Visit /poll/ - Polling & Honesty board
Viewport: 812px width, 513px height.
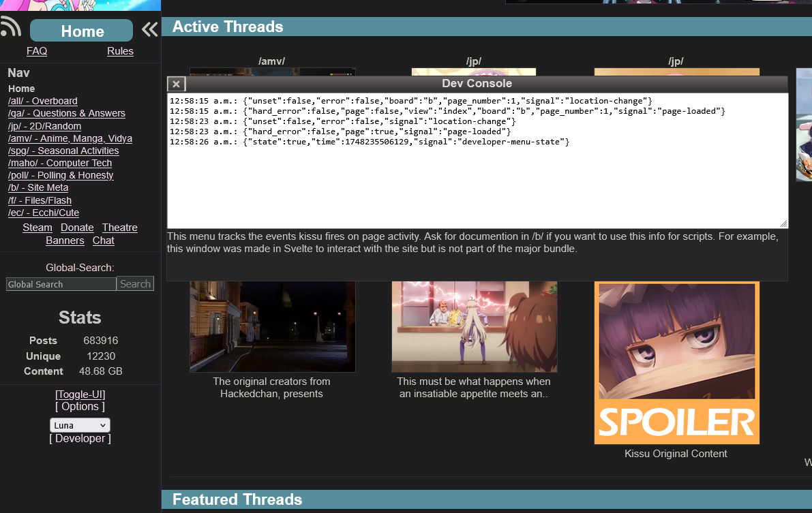[61, 176]
